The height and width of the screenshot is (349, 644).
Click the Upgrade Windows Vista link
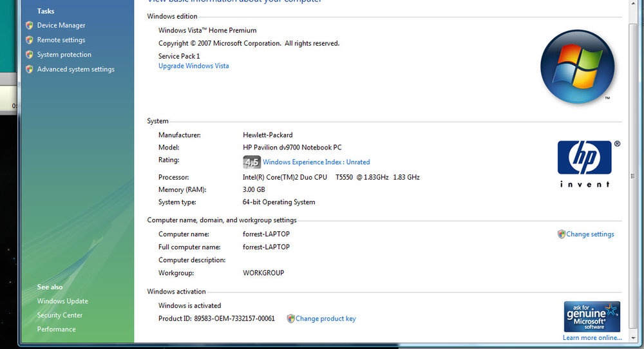(x=193, y=66)
